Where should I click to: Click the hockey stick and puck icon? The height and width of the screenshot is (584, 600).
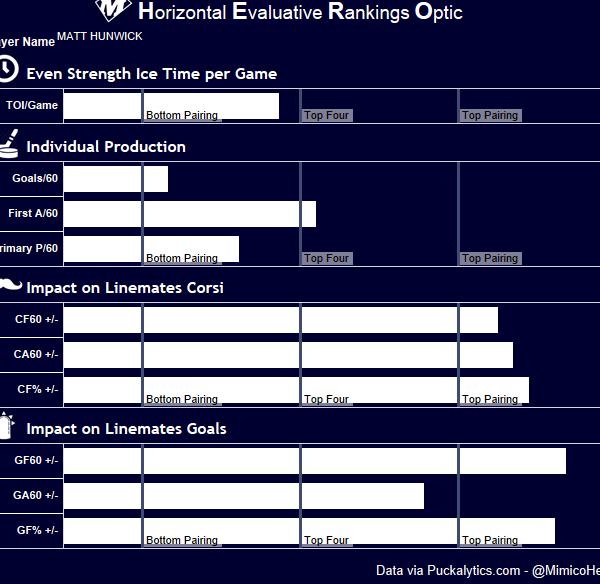coord(9,143)
